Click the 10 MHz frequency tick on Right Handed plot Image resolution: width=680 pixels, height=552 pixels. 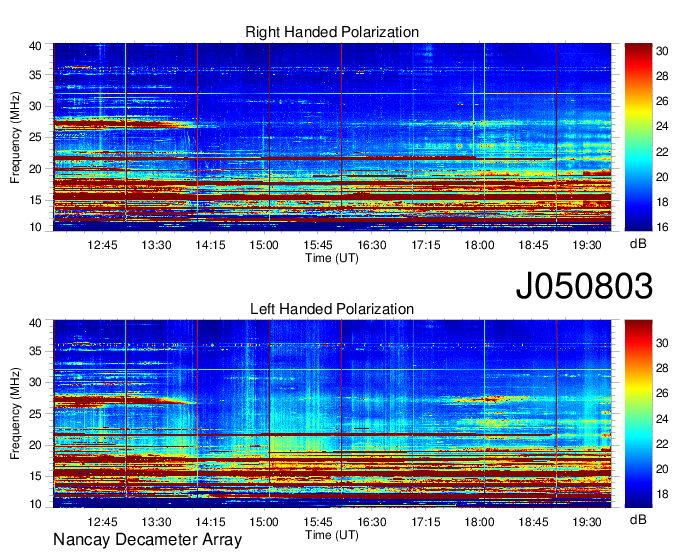click(x=35, y=227)
